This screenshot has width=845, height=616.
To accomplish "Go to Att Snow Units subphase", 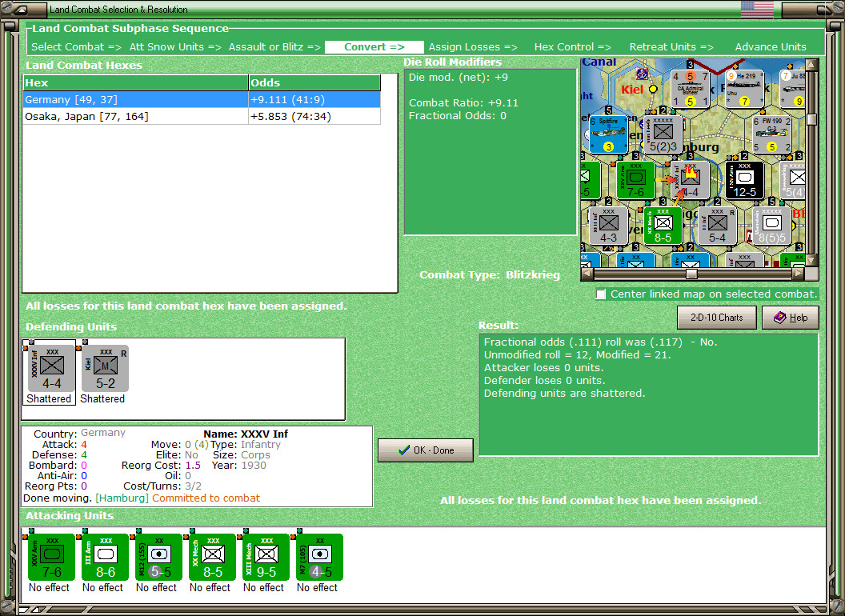I will [175, 47].
